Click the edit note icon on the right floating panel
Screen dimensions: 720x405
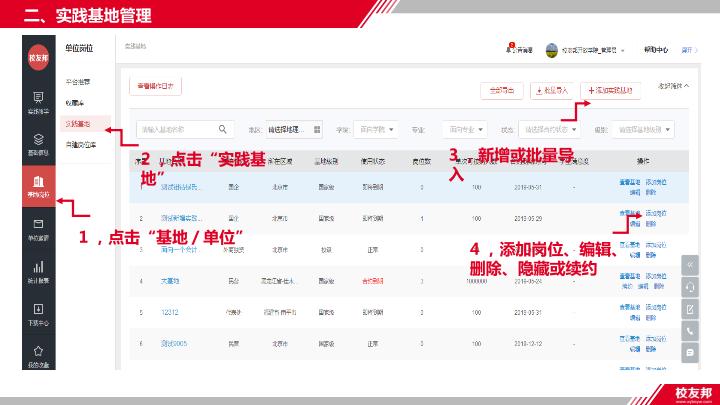(x=689, y=308)
